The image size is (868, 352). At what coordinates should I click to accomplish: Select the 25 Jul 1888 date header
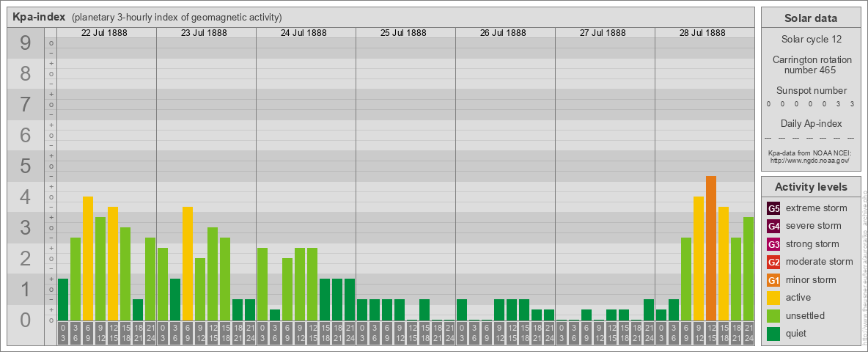[403, 33]
